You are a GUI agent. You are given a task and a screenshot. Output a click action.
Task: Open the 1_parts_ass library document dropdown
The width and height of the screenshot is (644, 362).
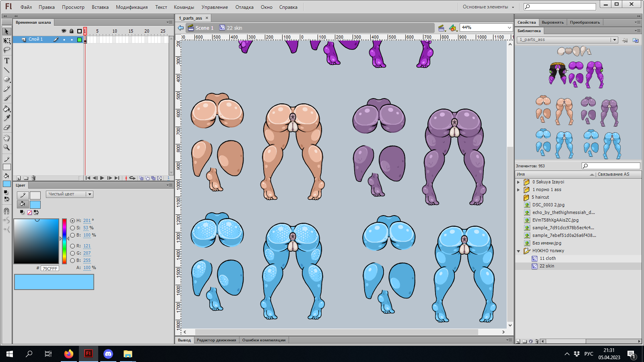click(568, 40)
